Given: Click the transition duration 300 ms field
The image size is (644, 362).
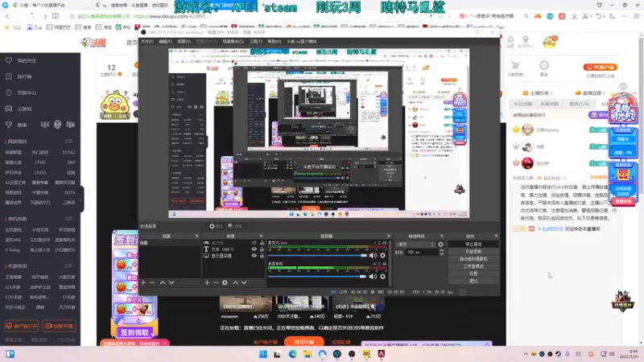Looking at the screenshot, I should [x=421, y=253].
